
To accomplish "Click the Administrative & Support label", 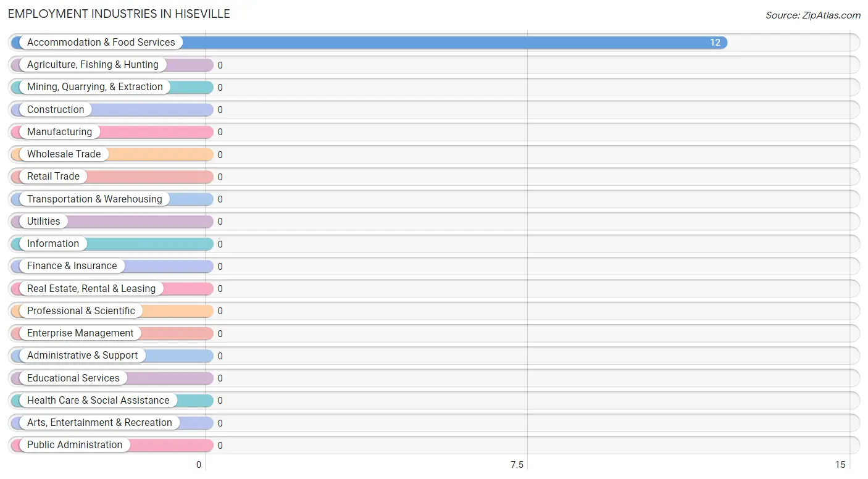I will [83, 356].
